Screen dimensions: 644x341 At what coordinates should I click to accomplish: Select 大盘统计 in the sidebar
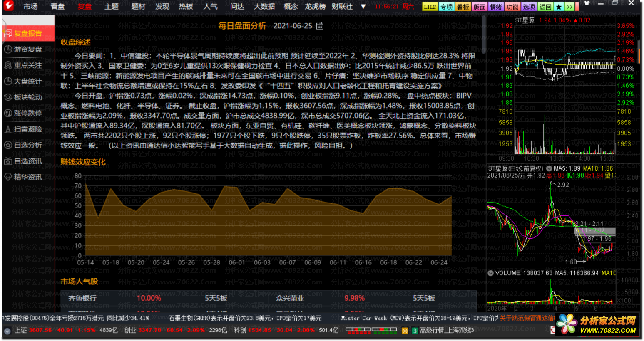27,81
